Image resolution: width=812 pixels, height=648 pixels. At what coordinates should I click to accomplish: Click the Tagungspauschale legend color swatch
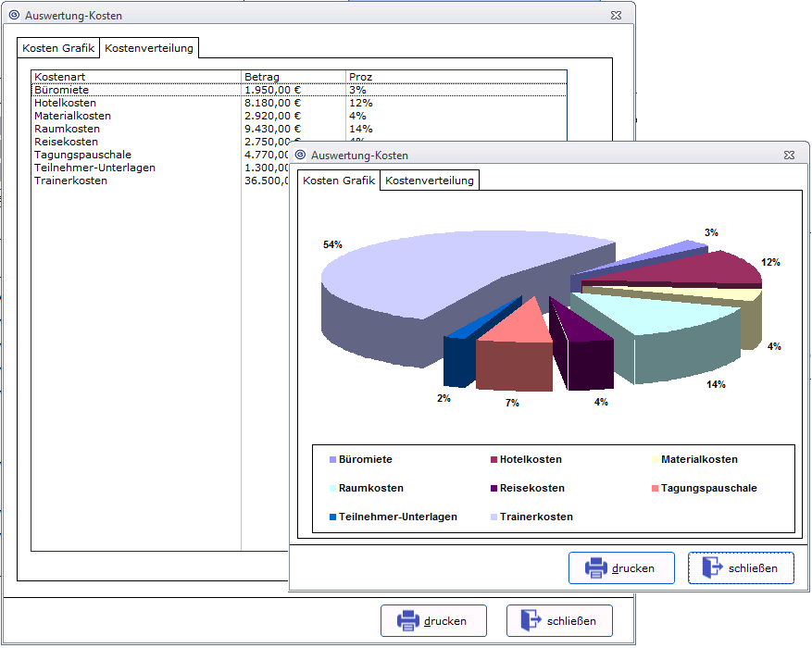656,488
